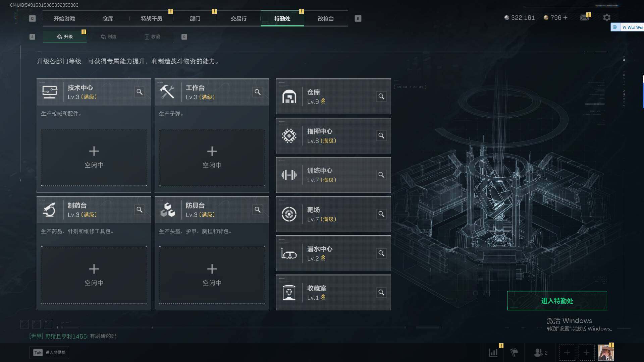Add production in 技术中心 idle slot
Viewport: 644px width, 362px height.
[94, 157]
